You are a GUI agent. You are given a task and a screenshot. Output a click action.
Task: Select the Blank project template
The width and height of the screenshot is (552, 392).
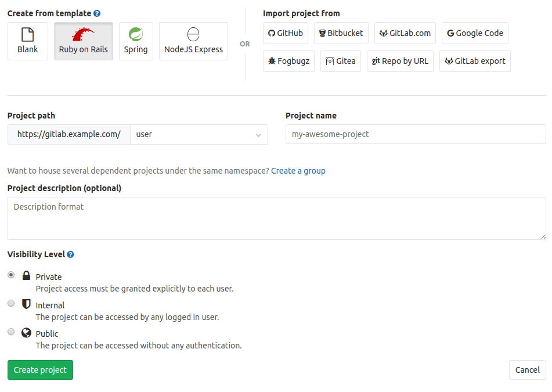pos(27,41)
